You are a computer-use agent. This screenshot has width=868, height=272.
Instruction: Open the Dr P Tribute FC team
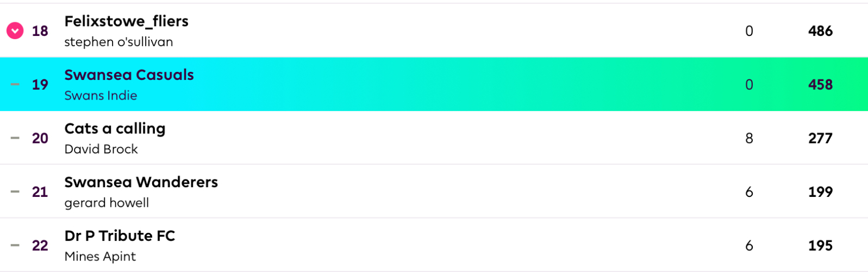(x=120, y=236)
